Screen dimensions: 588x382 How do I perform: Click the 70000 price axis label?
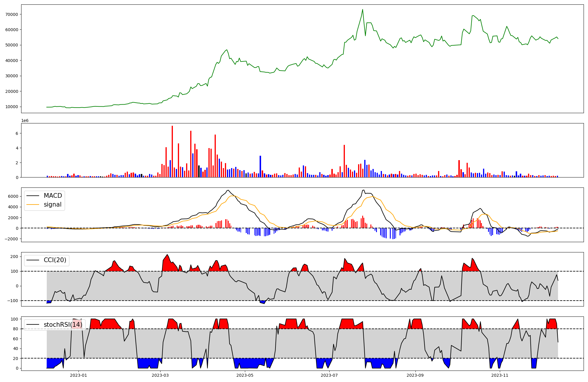12,14
